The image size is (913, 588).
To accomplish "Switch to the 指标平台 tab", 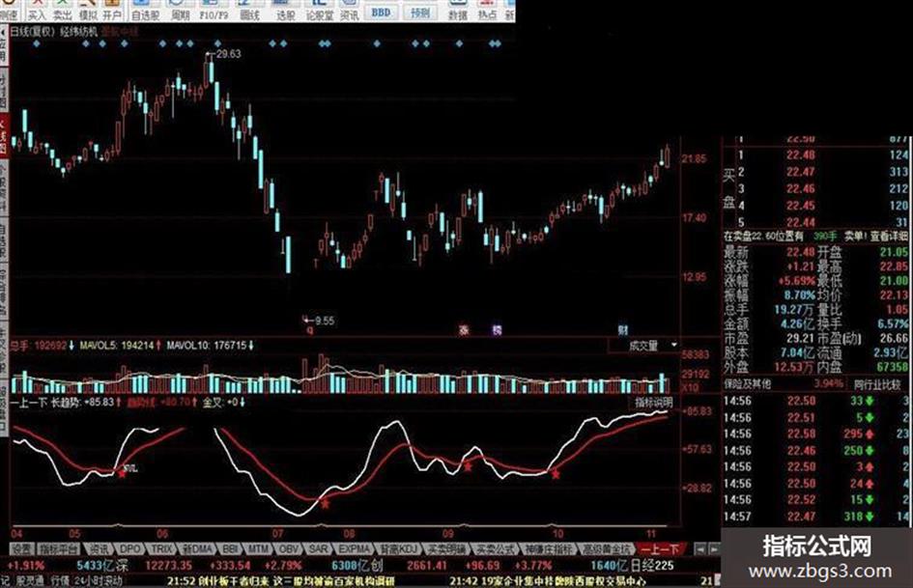I will point(58,549).
